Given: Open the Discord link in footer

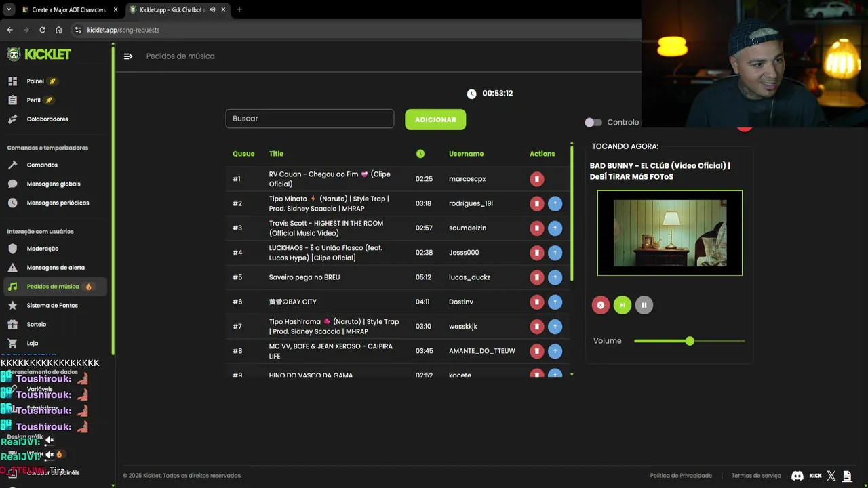Looking at the screenshot, I should pos(797,476).
